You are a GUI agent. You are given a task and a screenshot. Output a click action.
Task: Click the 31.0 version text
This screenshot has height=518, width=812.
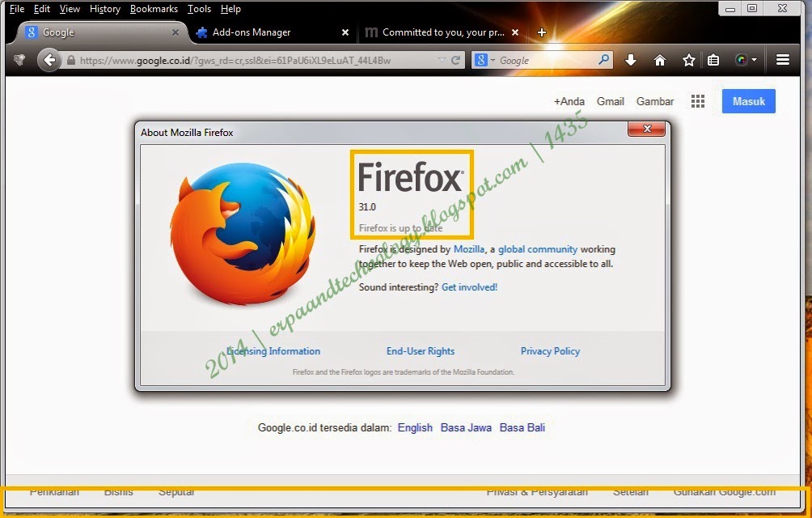click(x=367, y=206)
